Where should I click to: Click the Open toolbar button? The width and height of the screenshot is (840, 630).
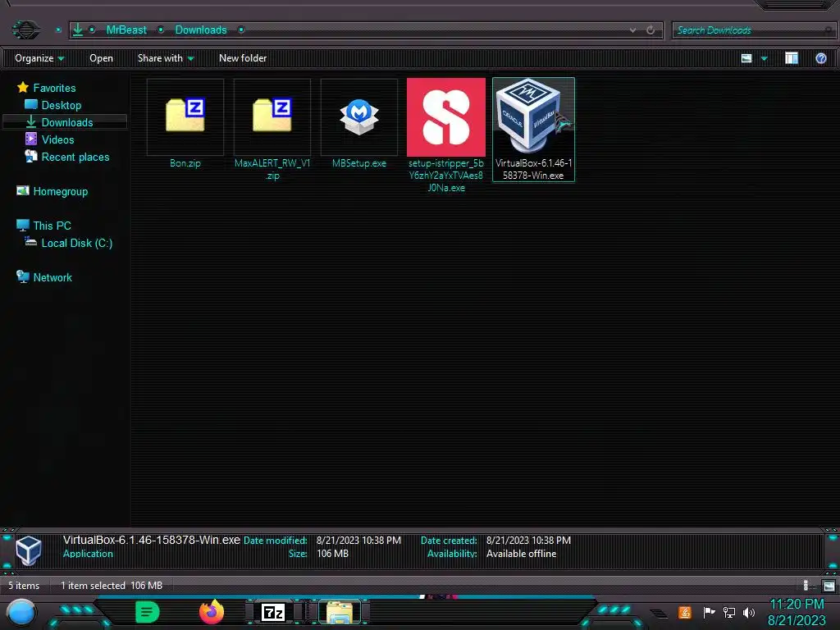click(101, 58)
